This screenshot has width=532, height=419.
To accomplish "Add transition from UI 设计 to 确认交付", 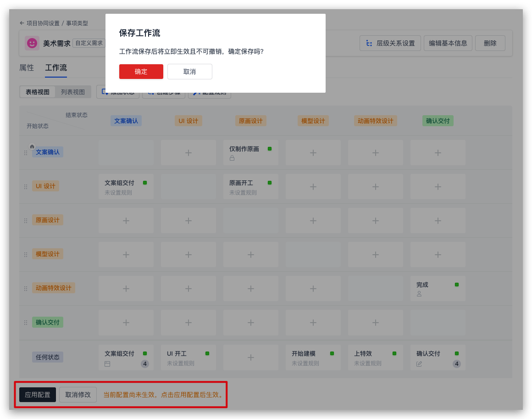I will pos(438,187).
